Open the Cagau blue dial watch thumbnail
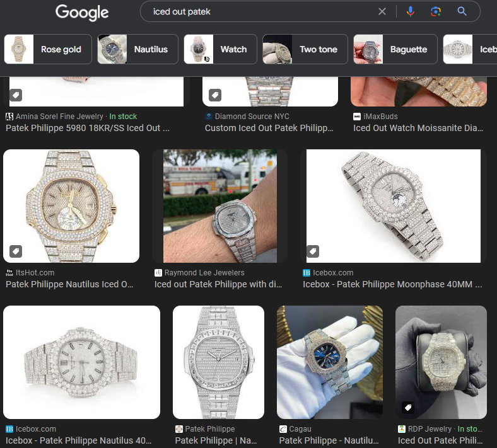The image size is (497, 448). click(x=330, y=362)
